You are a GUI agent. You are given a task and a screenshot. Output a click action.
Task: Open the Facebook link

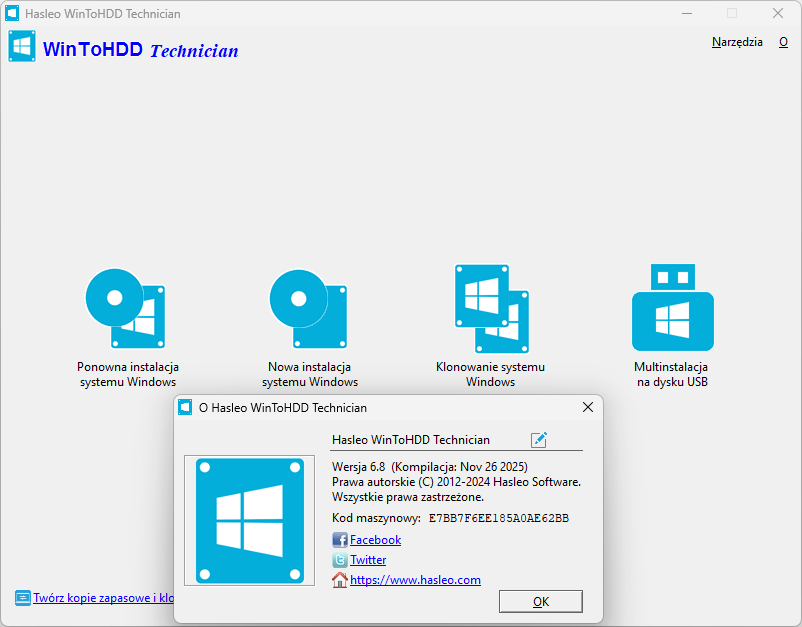click(375, 540)
